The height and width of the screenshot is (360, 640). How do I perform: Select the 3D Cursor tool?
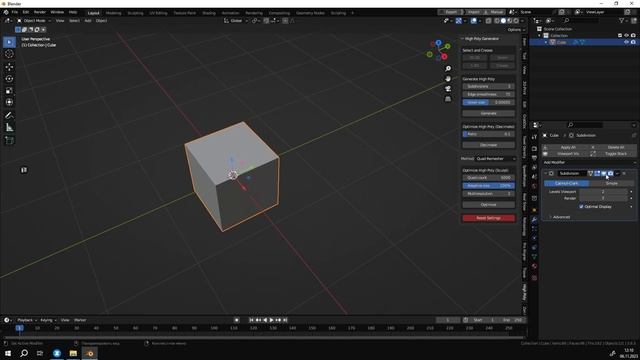[9, 54]
